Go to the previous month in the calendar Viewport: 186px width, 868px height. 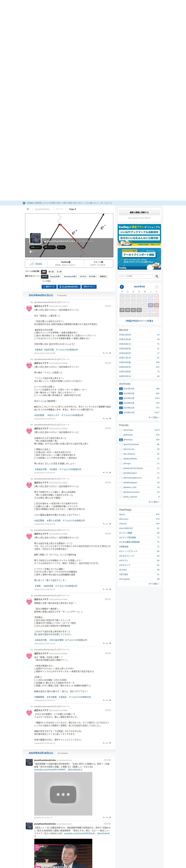pos(122,287)
